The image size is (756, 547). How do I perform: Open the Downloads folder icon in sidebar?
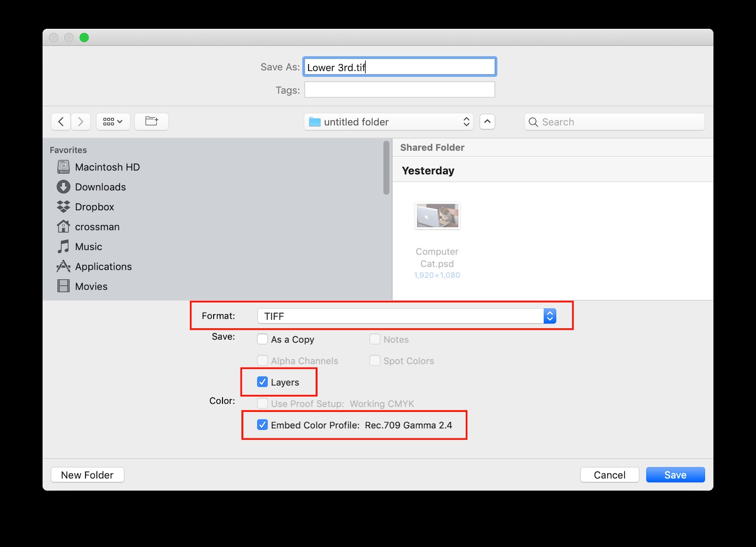(63, 187)
